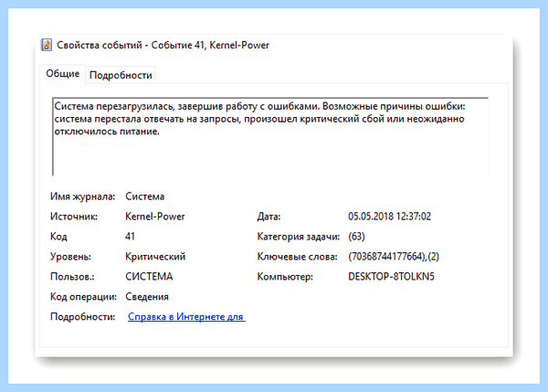Click the 'Компьютер:' label
Screen dimensions: 548x392
(x=285, y=277)
